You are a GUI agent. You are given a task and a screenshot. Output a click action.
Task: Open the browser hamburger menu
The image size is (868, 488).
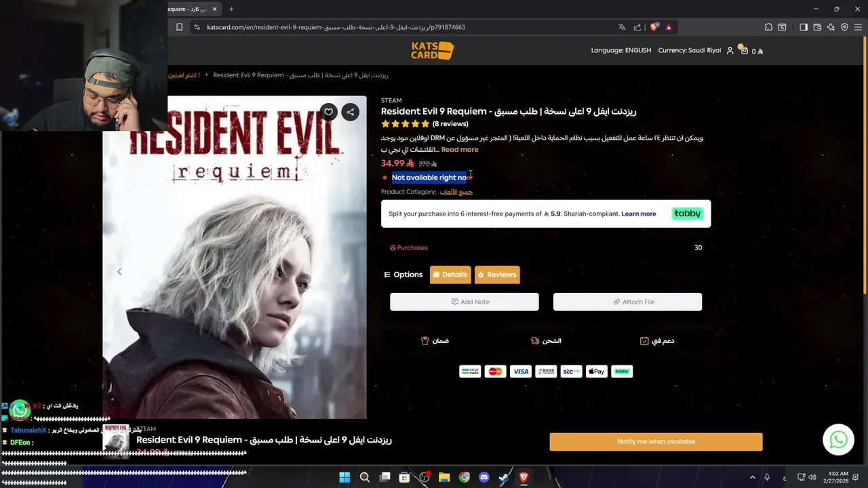point(858,27)
